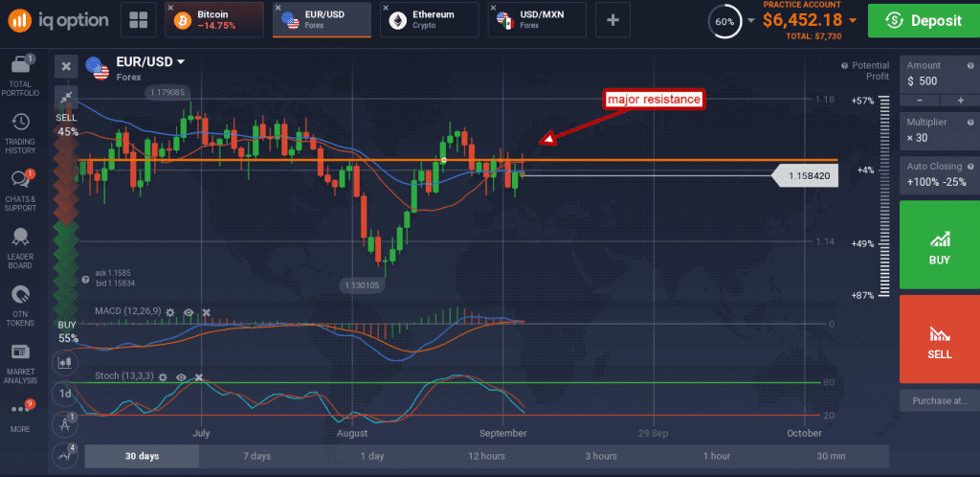The image size is (980, 477).
Task: Open MACD indicator settings gear
Action: tap(170, 312)
